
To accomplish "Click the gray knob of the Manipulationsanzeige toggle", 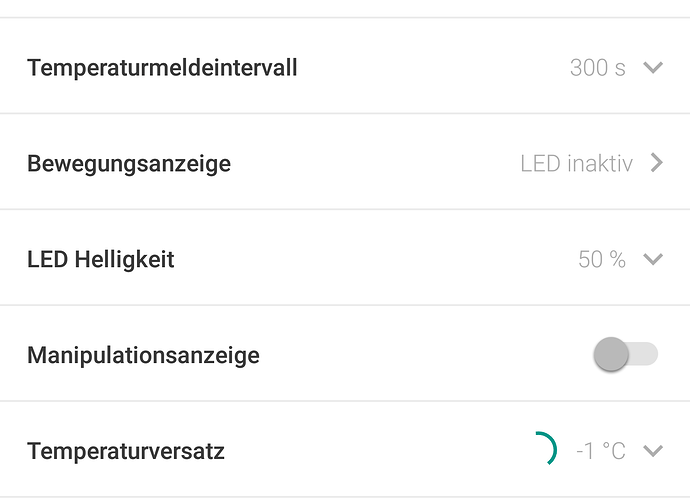I will (x=610, y=354).
